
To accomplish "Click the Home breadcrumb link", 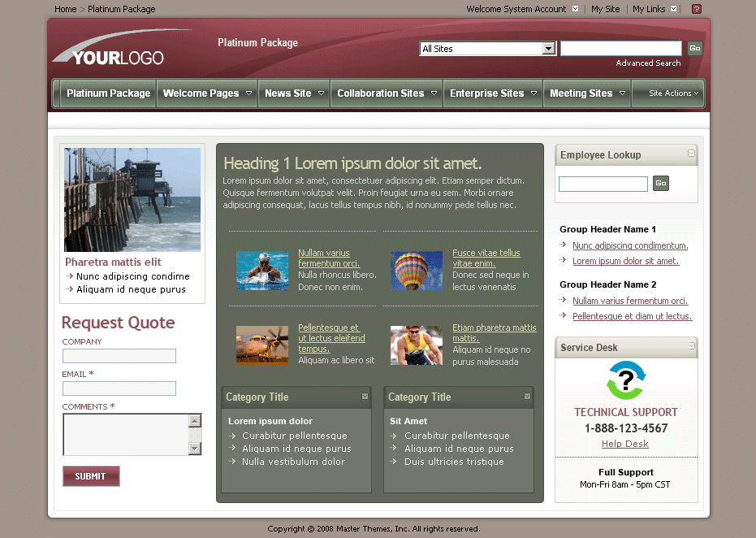I will tap(65, 9).
